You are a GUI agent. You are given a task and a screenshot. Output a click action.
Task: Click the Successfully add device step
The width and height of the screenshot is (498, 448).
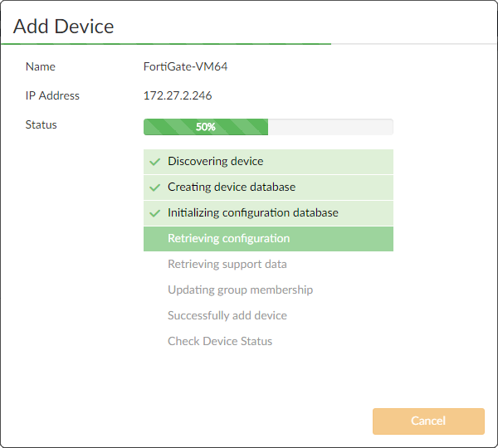point(227,316)
